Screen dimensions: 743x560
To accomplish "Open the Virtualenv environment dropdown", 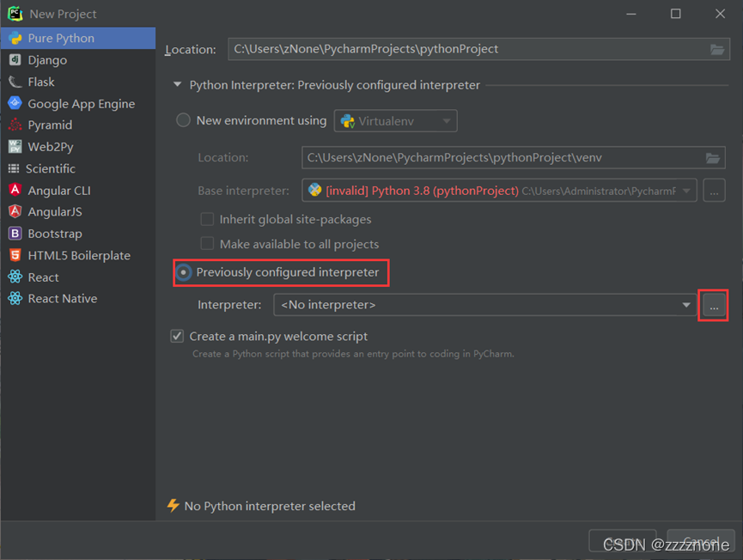I will tap(396, 121).
